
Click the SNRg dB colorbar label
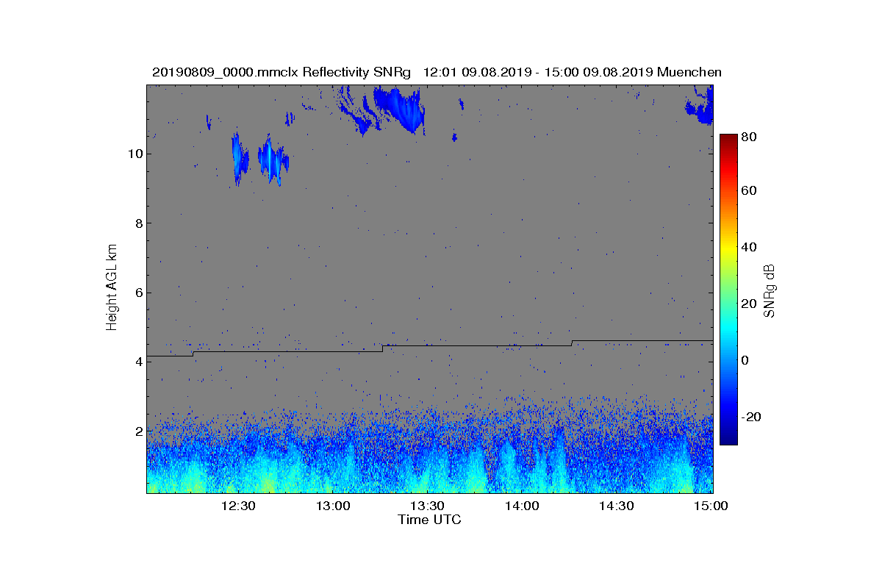click(x=770, y=291)
